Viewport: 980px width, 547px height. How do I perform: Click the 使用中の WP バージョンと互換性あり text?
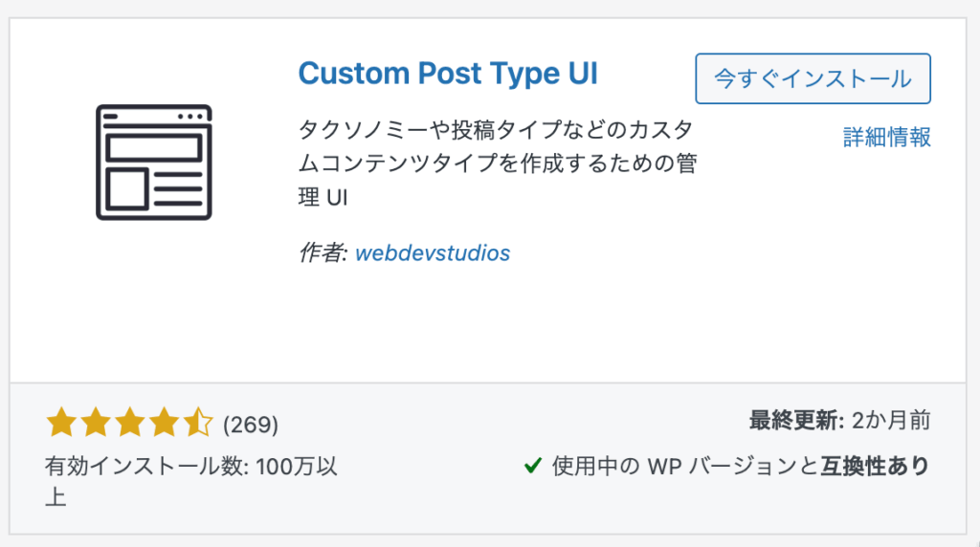coord(742,466)
